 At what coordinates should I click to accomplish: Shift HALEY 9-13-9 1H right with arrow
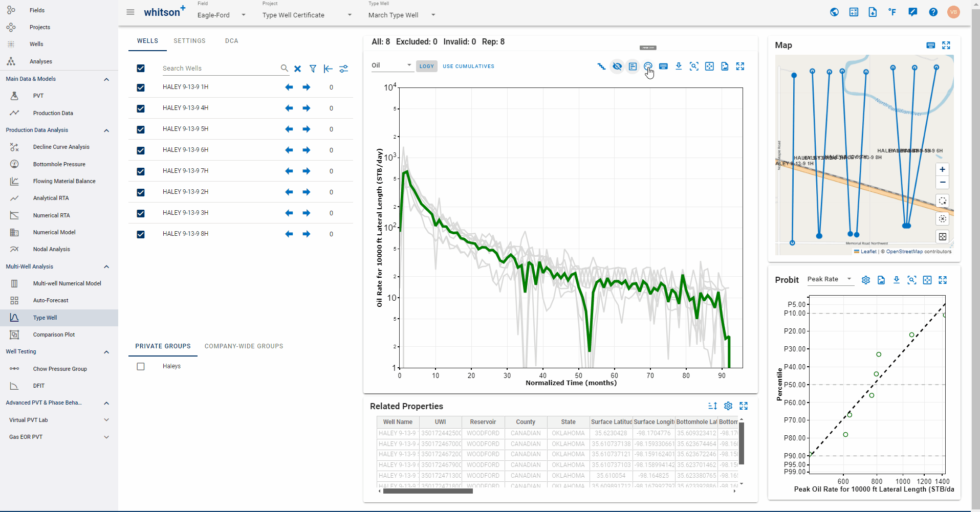[x=306, y=87]
